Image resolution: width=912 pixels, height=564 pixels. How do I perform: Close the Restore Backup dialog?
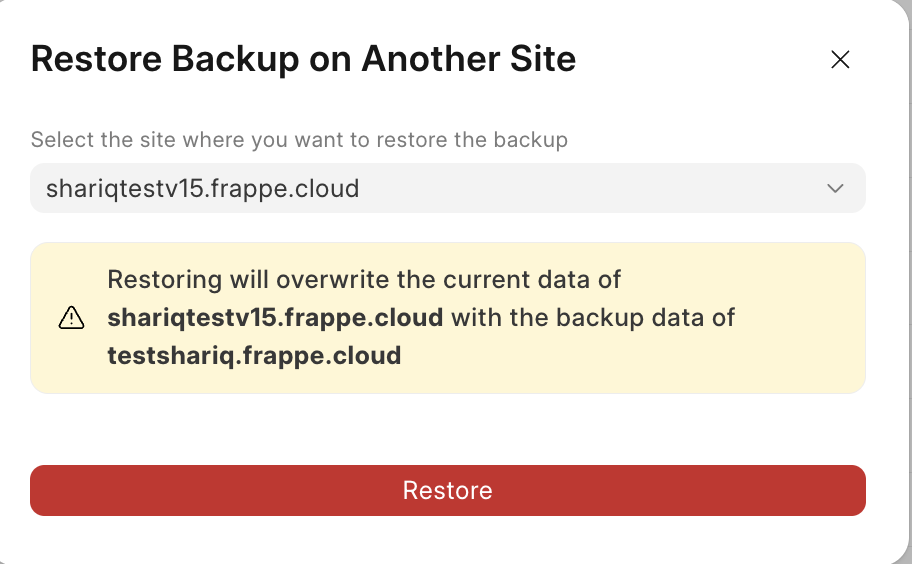click(840, 59)
